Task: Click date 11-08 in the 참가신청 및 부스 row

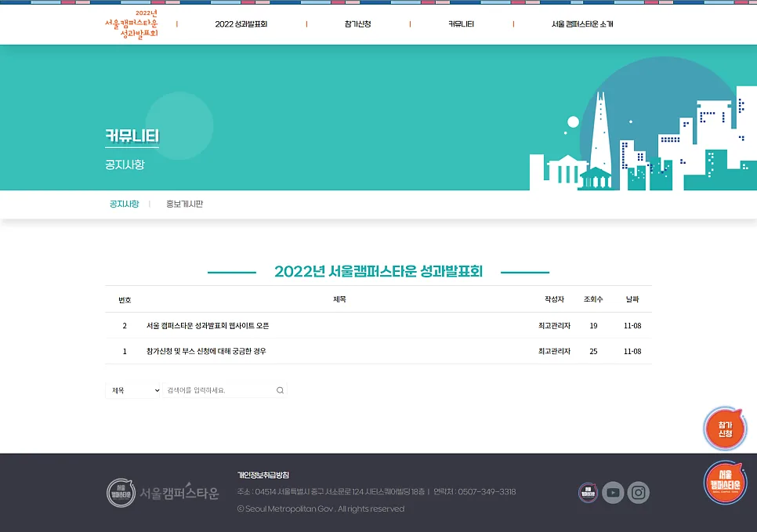Action: 632,352
